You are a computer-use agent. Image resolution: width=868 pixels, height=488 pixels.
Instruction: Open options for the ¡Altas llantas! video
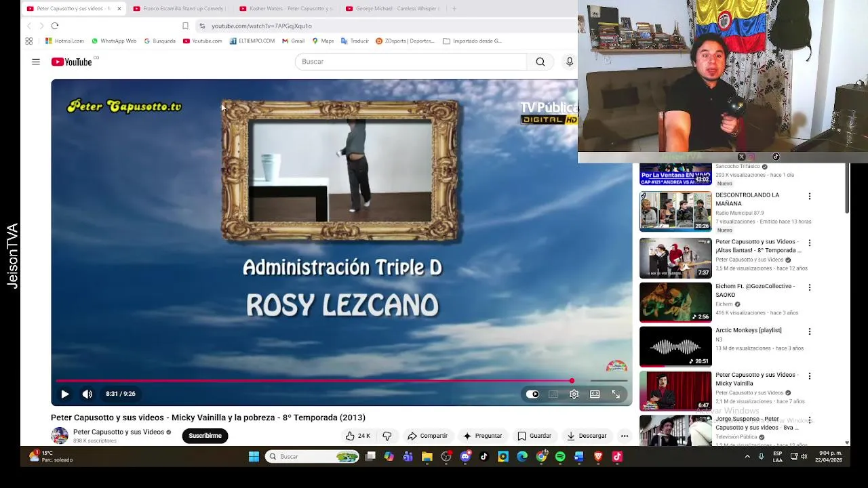point(809,243)
